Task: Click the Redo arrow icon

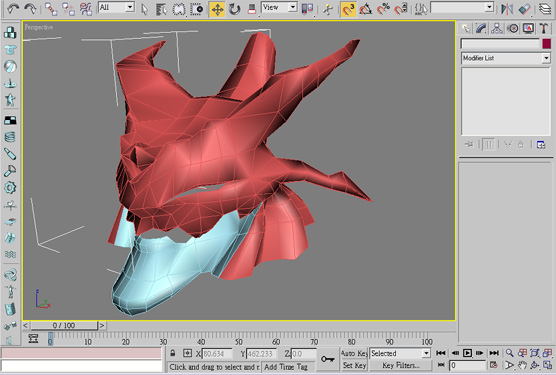Action: tap(30, 9)
